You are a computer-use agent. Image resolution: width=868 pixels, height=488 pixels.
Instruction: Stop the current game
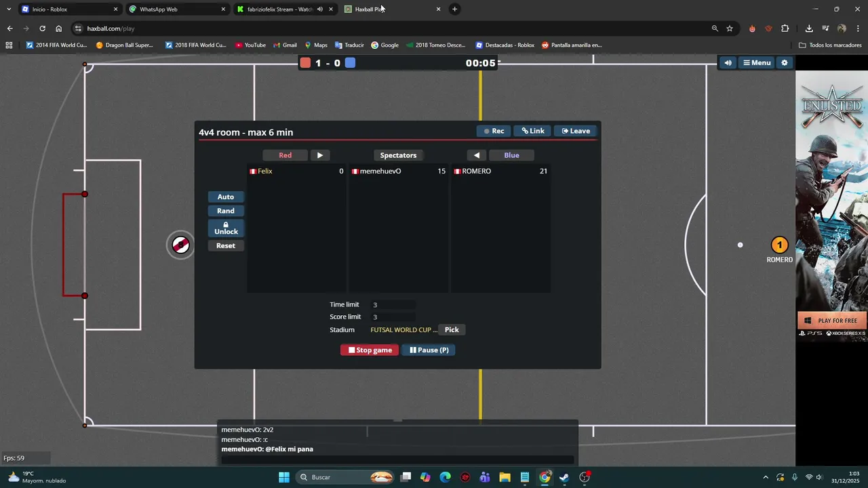(370, 350)
